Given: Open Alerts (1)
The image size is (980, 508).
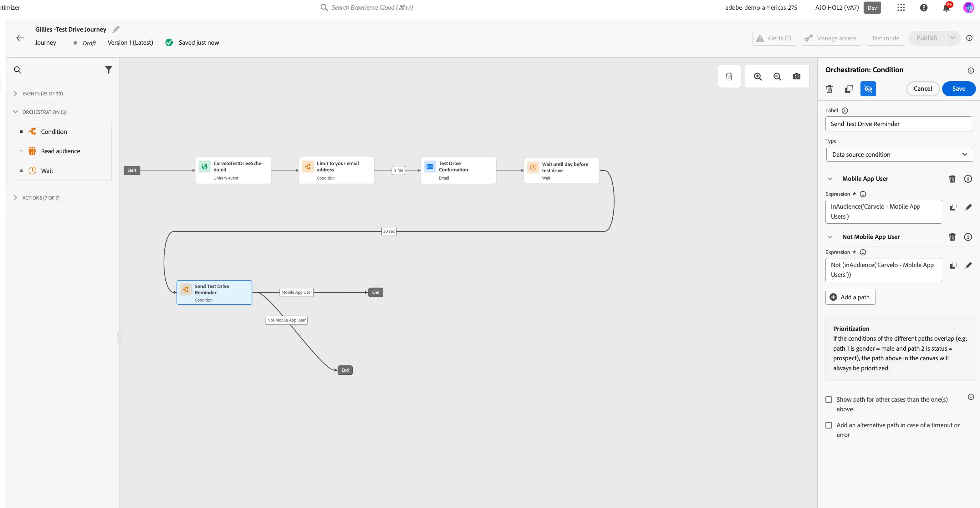Looking at the screenshot, I should pyautogui.click(x=774, y=38).
